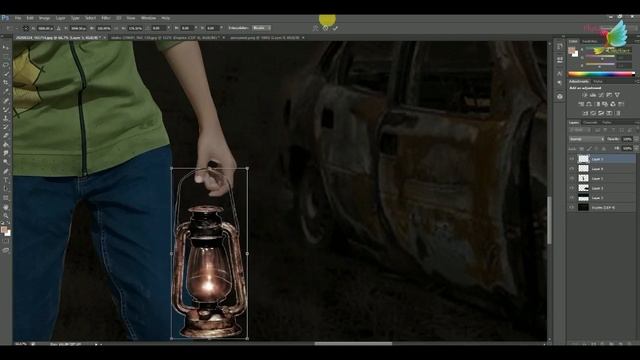
Task: Cancel the transform in options bar
Action: [x=325, y=28]
